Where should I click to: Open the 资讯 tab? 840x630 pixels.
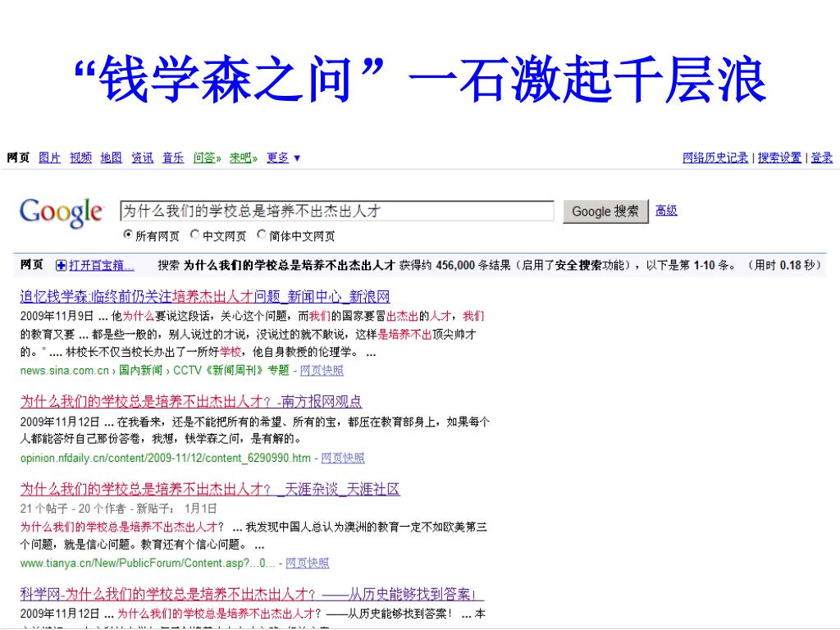[142, 157]
